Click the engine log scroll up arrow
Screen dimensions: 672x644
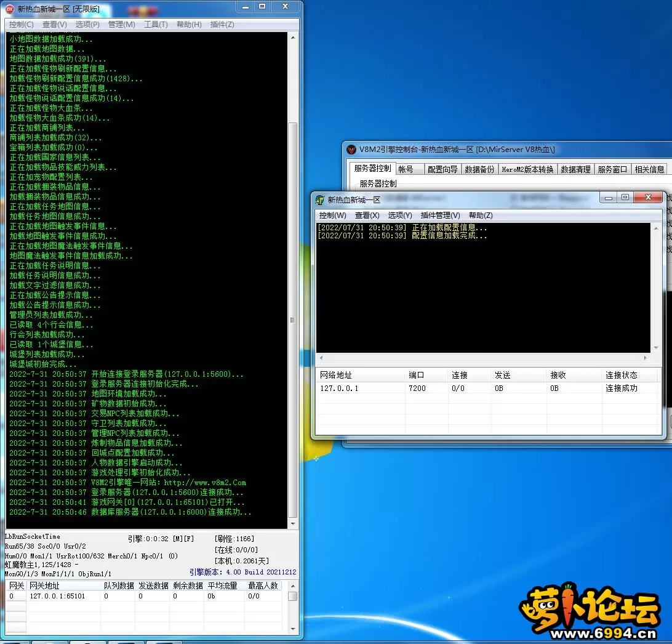pyautogui.click(x=293, y=38)
